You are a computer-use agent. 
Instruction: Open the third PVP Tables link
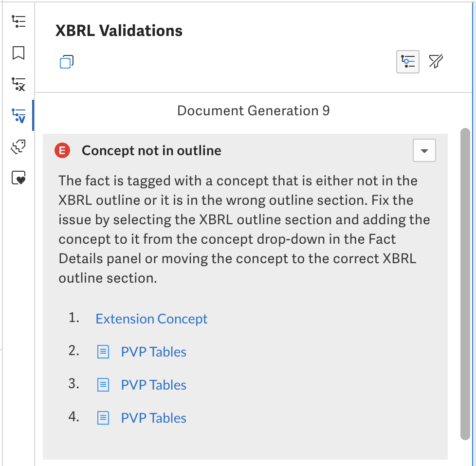[153, 385]
